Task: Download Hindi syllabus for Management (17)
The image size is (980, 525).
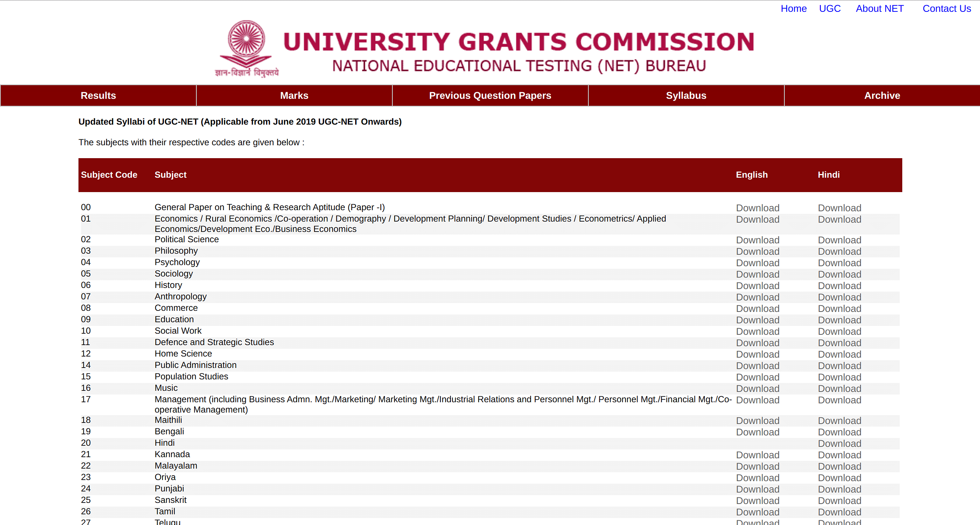Action: 839,400
